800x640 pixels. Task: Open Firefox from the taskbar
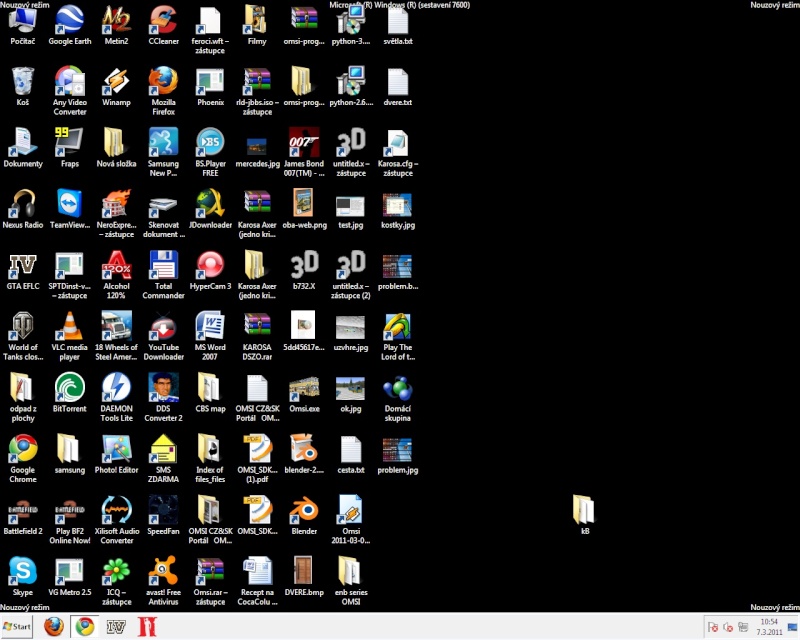tap(54, 627)
